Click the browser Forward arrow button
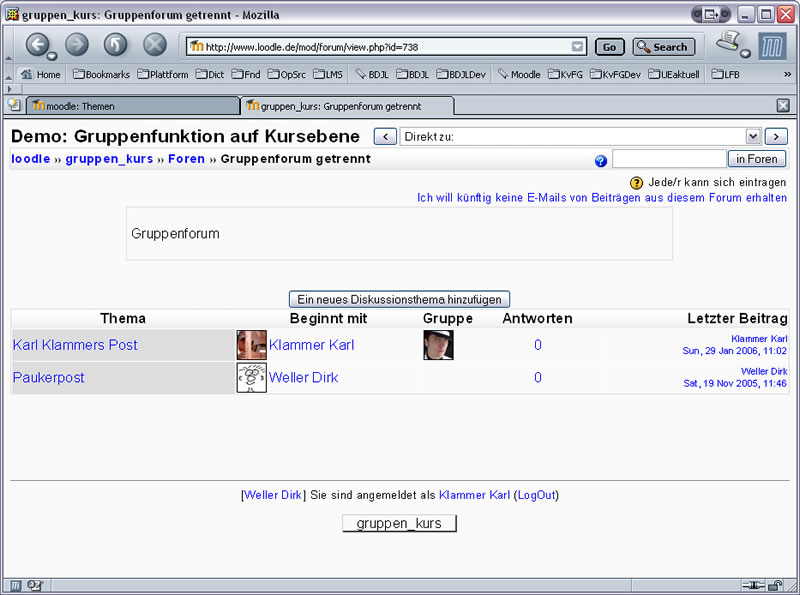The image size is (800, 595). [77, 45]
